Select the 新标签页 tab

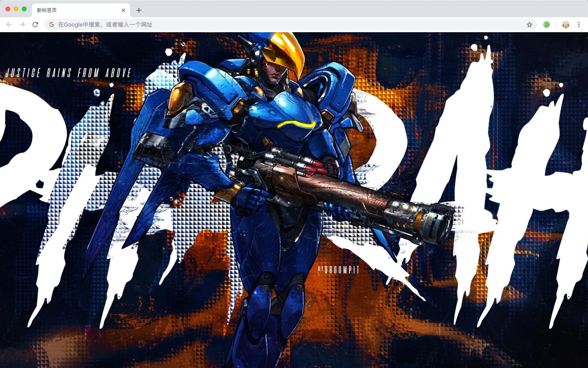click(81, 10)
